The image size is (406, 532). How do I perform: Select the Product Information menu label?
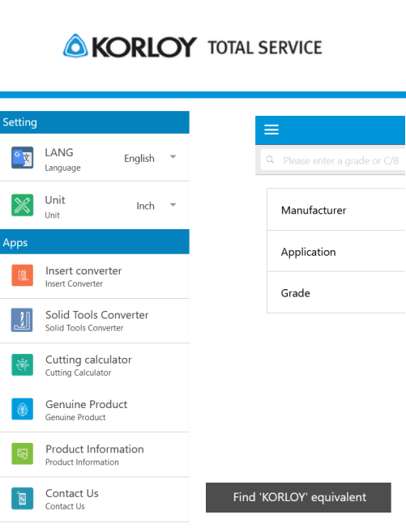[95, 449]
